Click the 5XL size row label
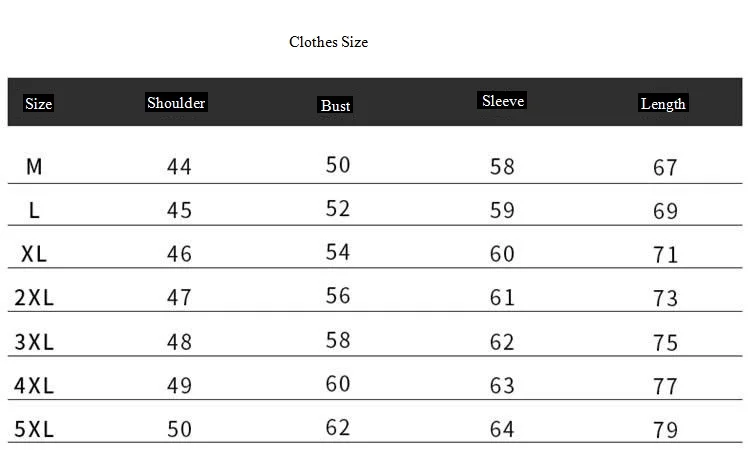750x455 pixels. (34, 430)
